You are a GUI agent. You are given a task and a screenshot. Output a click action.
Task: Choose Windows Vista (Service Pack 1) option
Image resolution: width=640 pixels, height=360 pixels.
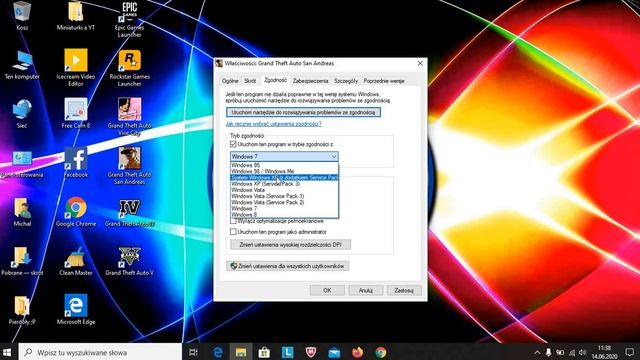point(284,196)
